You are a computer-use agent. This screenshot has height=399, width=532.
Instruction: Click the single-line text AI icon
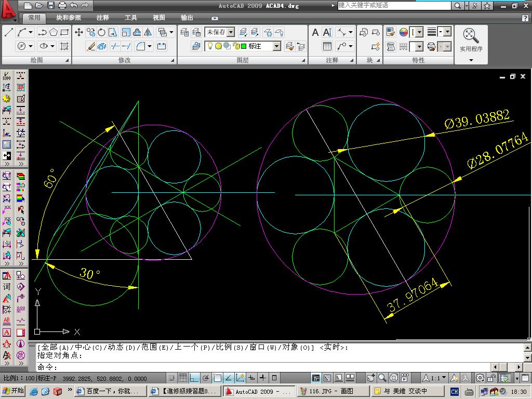pos(327,33)
